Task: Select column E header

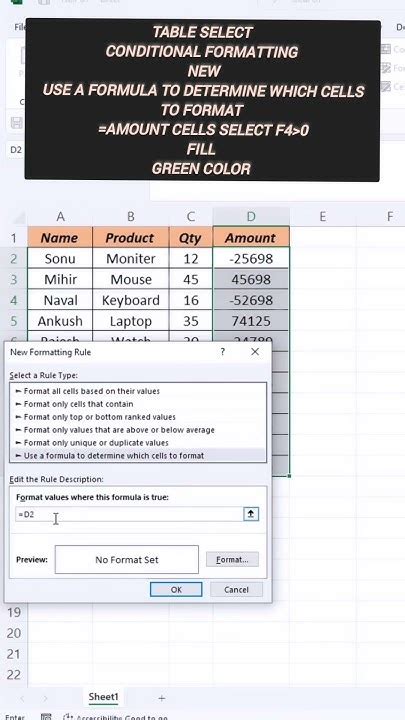Action: point(322,216)
